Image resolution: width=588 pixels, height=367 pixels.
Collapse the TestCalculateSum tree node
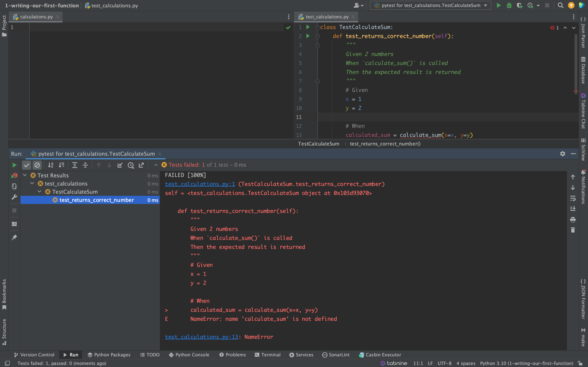point(40,192)
